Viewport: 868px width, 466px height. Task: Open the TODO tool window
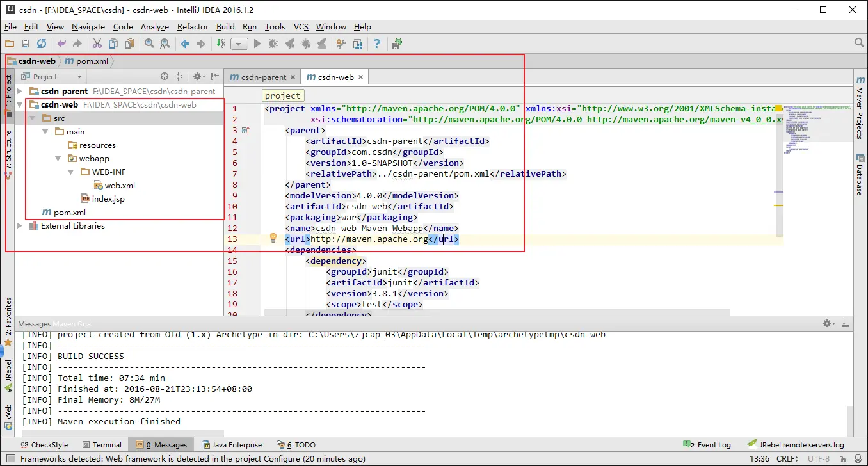[296, 445]
